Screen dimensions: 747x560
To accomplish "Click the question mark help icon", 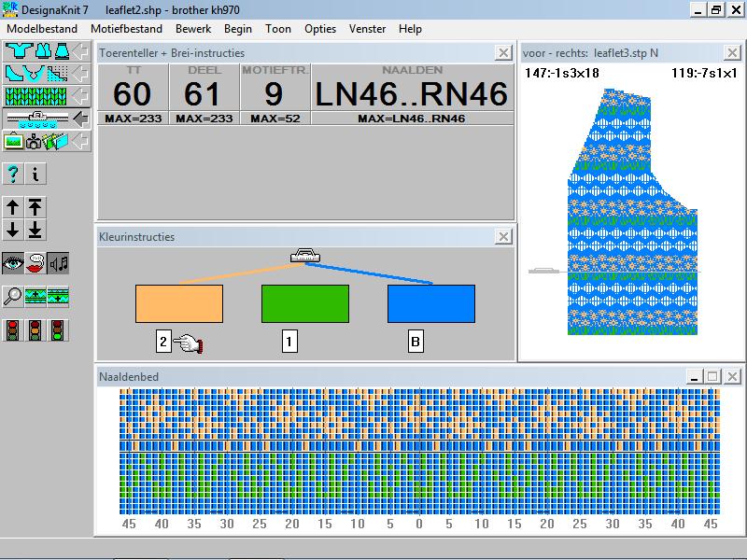I will (12, 174).
